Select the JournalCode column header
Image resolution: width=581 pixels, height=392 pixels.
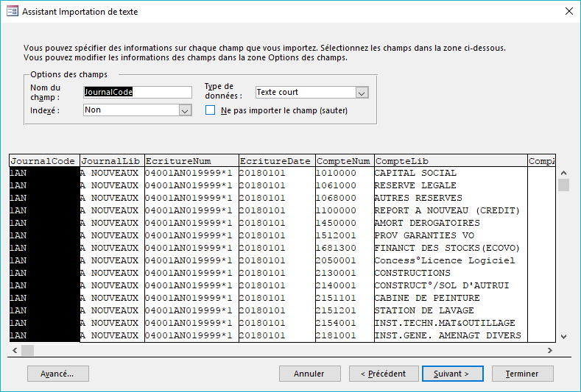pyautogui.click(x=44, y=161)
